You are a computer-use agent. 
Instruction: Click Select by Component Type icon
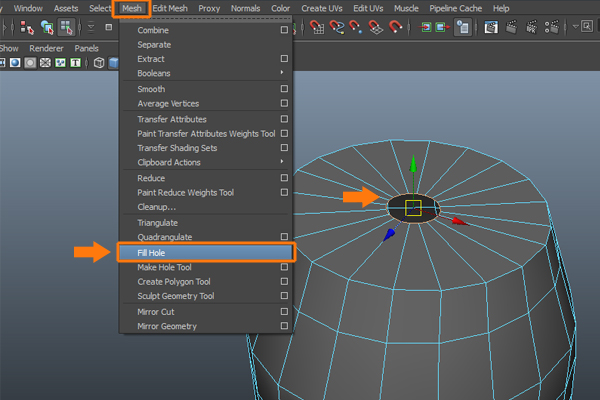tap(67, 27)
